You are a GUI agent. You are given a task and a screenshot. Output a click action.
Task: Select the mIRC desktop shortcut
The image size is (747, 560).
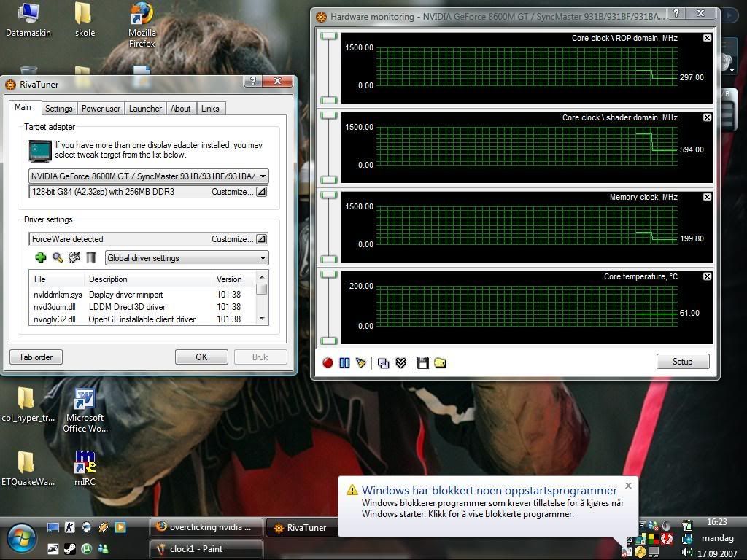tap(85, 469)
